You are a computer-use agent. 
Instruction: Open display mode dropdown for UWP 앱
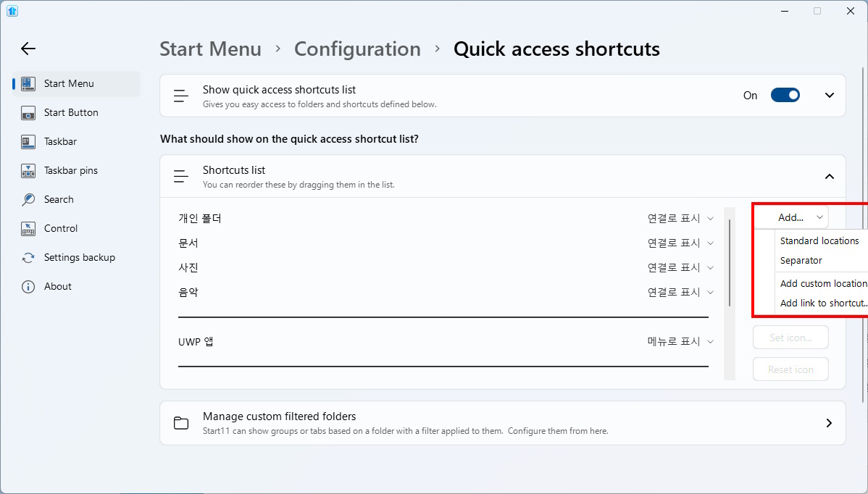click(680, 341)
